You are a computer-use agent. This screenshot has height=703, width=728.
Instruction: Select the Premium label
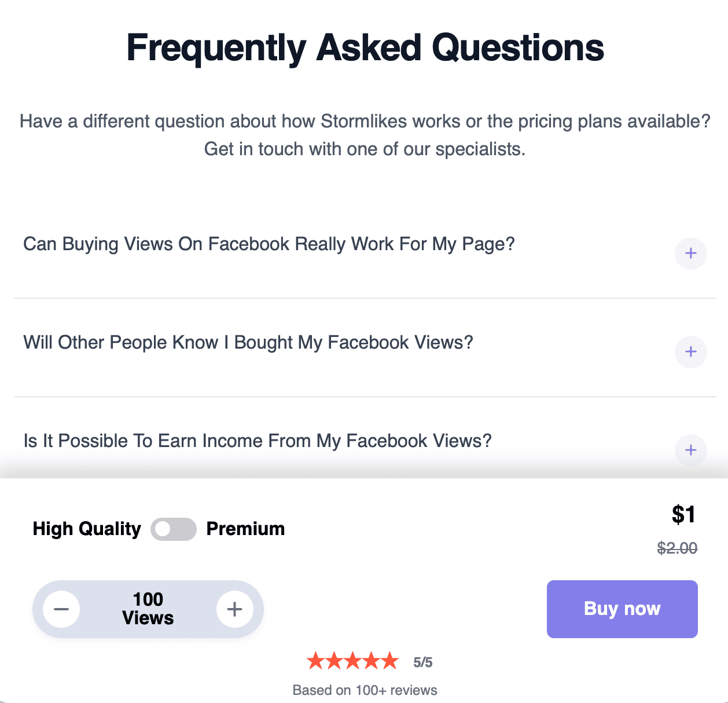coord(246,529)
